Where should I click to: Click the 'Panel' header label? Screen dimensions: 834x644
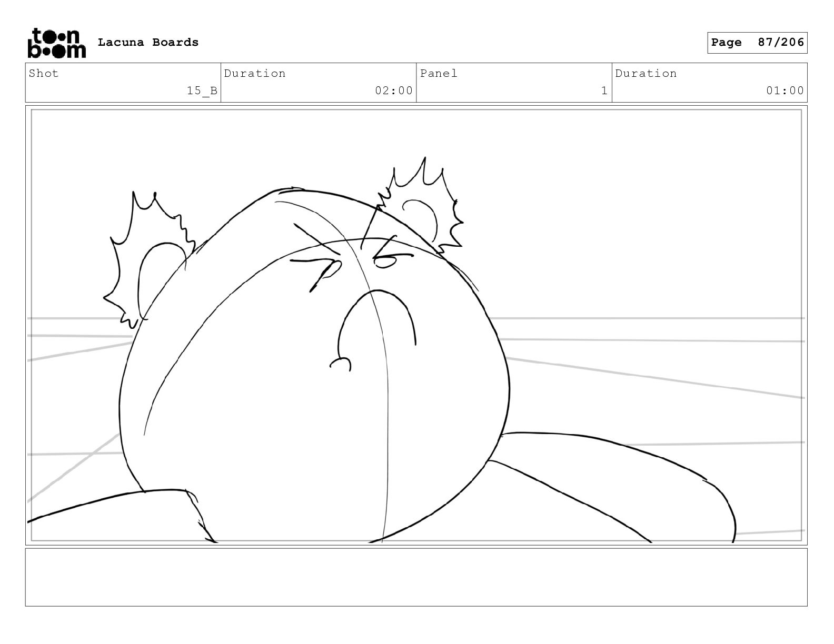pyautogui.click(x=439, y=74)
